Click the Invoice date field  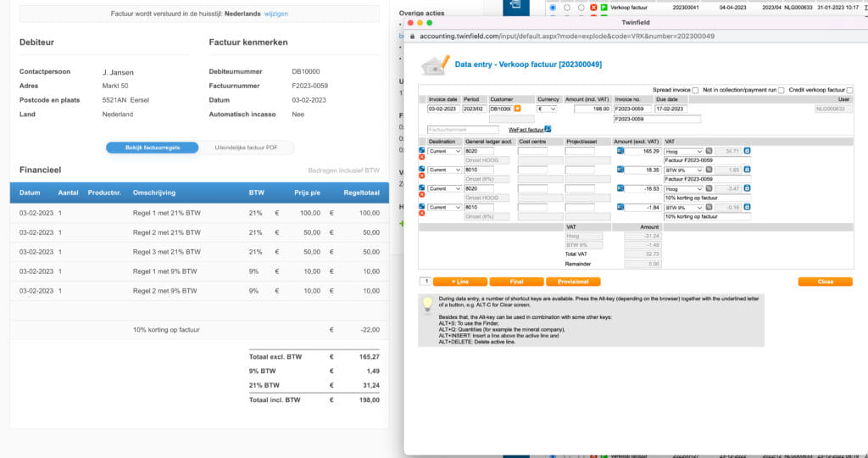[x=443, y=109]
